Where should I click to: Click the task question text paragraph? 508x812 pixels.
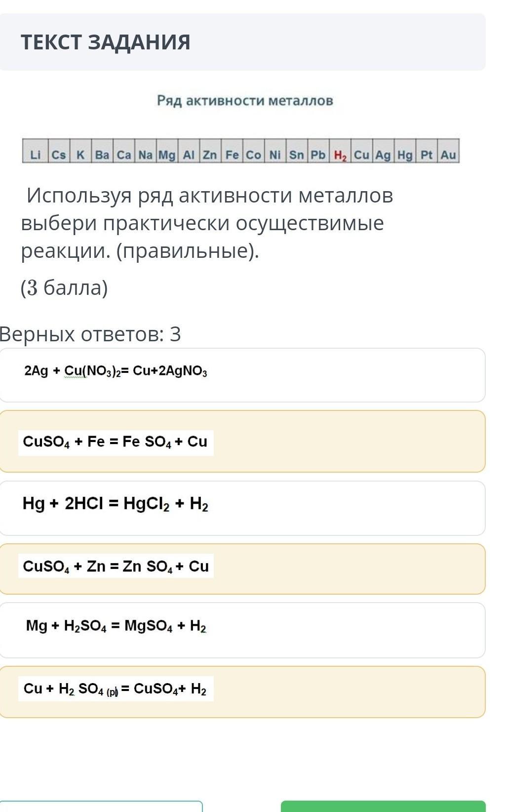[x=207, y=223]
